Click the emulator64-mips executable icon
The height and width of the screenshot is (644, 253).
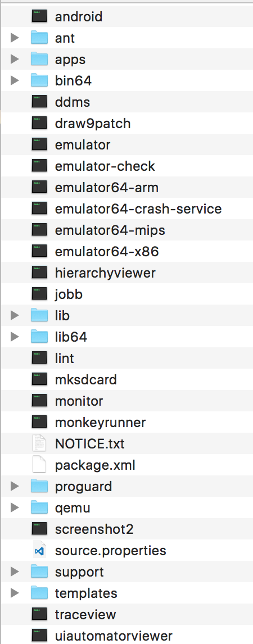click(39, 230)
